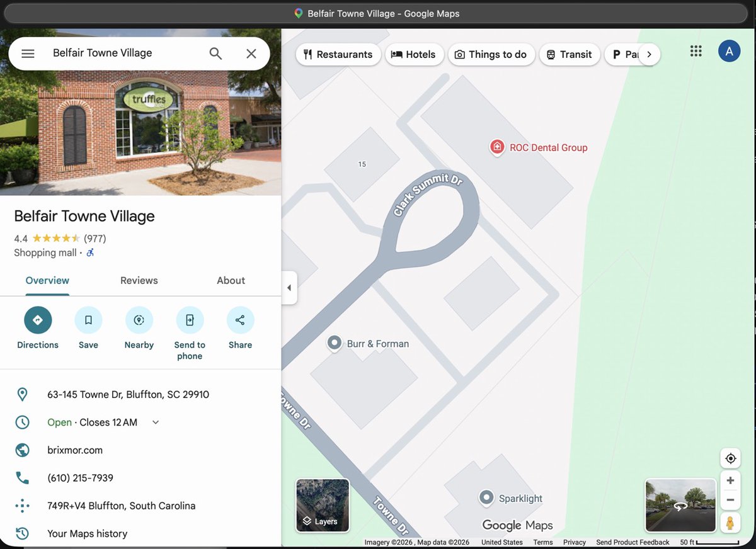Open Your Maps history
Screen dimensions: 756x549
(x=87, y=533)
